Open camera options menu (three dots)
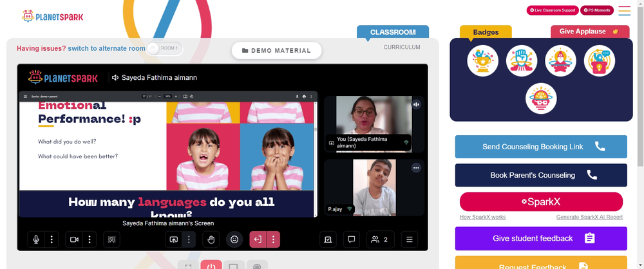The width and height of the screenshot is (644, 269). click(90, 239)
